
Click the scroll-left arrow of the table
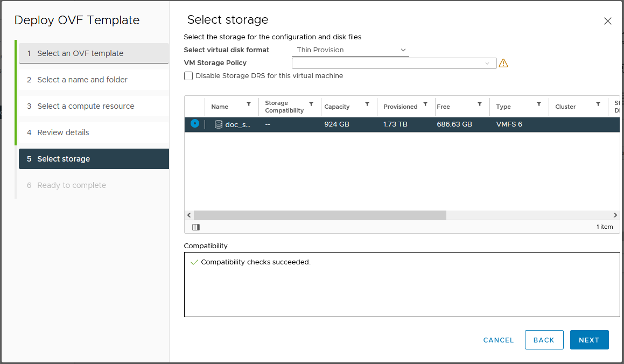[x=189, y=215]
